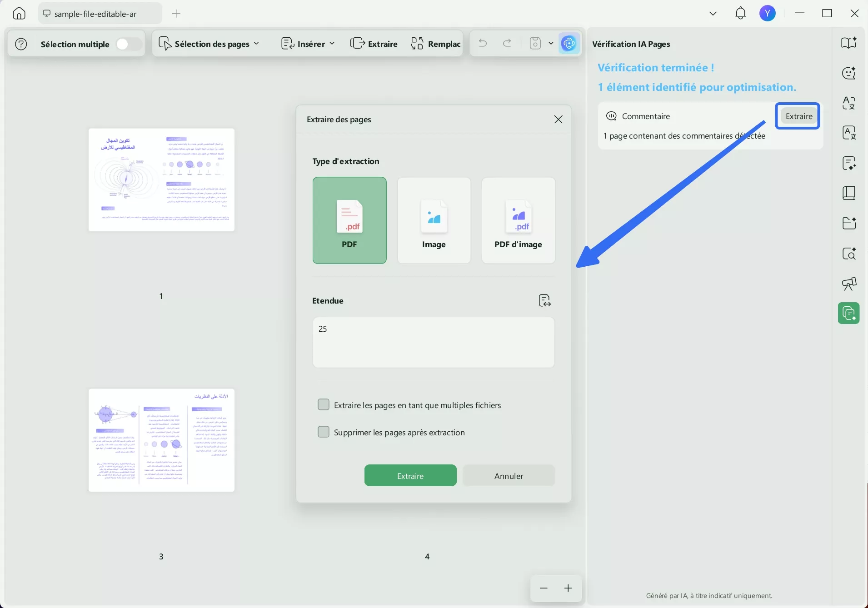
Task: Open a new tab with plus icon
Action: [176, 14]
